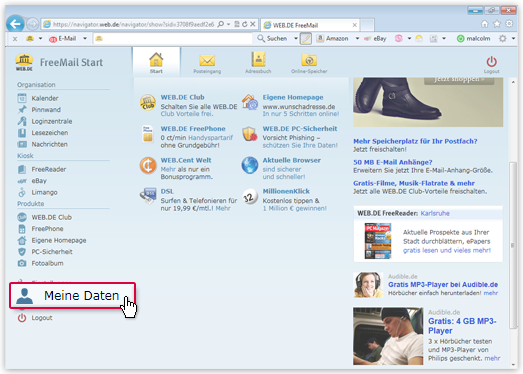Click the highlighter pen toolbar icon
523x374 pixels.
click(306, 39)
